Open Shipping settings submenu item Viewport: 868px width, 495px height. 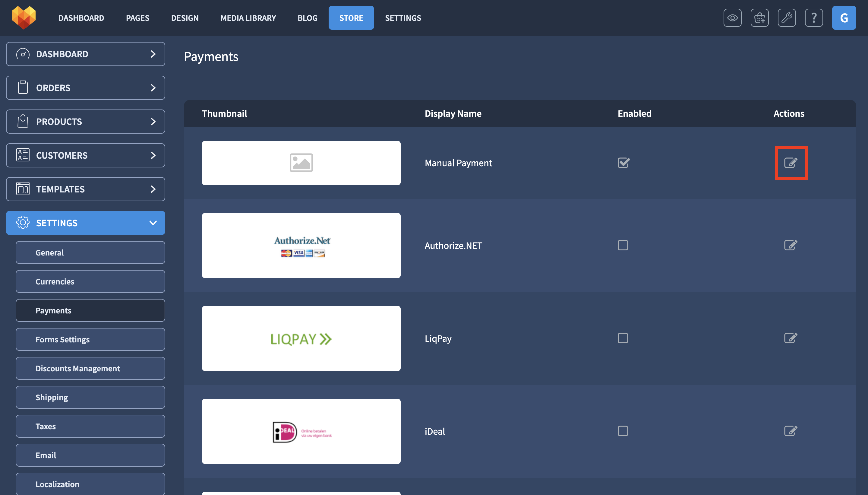pos(90,397)
